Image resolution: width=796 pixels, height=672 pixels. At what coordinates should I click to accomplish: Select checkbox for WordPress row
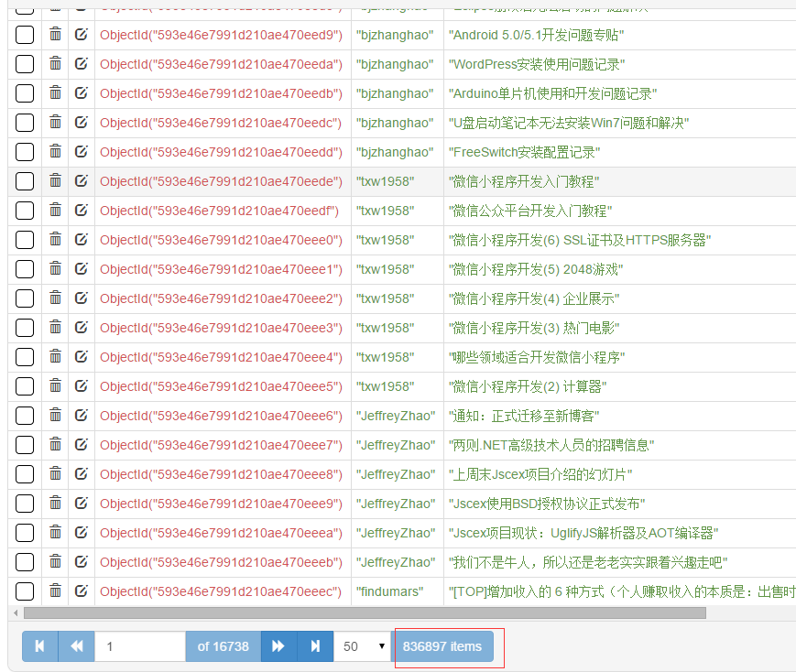click(x=25, y=64)
